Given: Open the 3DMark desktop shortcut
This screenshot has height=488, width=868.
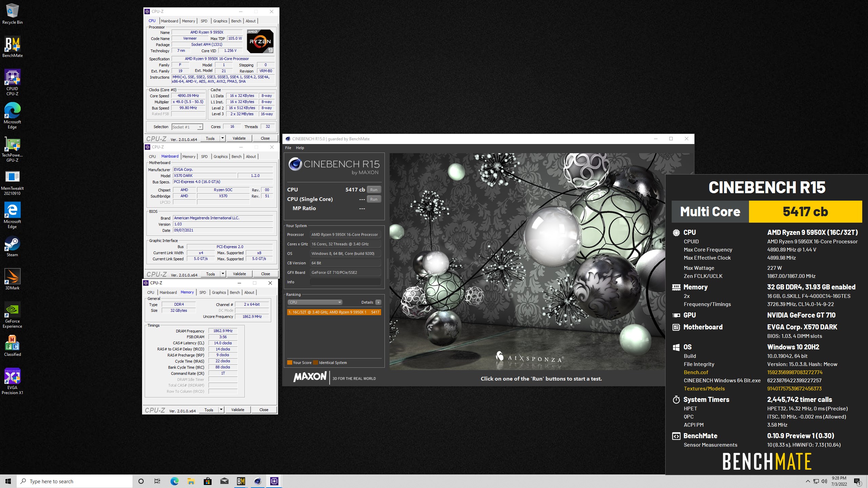Looking at the screenshot, I should click(12, 279).
